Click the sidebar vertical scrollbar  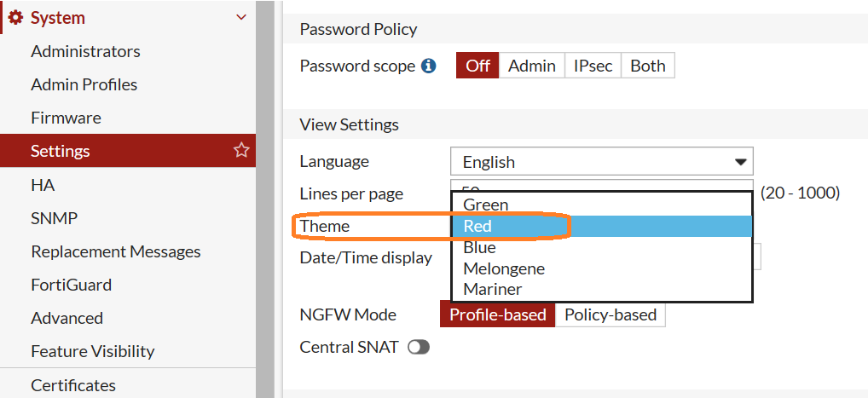(x=265, y=196)
